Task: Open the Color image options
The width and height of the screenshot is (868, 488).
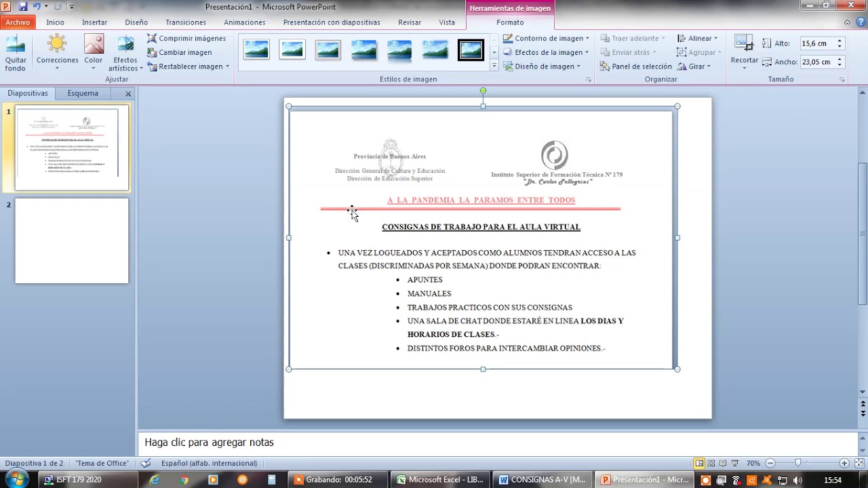Action: 94,53
